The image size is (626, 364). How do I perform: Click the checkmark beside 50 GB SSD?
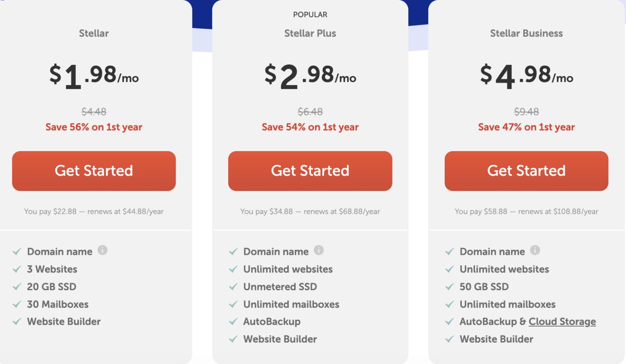(x=450, y=286)
